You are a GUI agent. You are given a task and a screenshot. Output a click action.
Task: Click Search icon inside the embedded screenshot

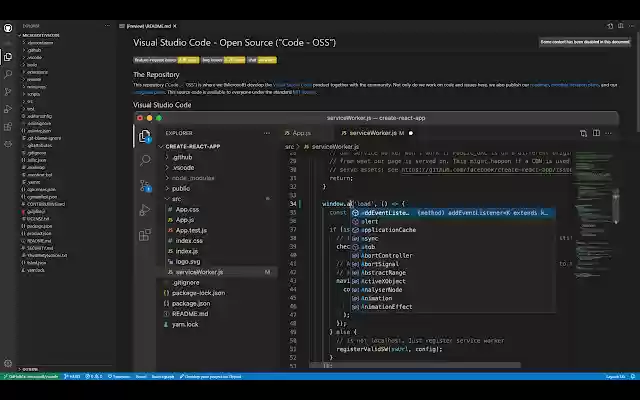[x=145, y=160]
